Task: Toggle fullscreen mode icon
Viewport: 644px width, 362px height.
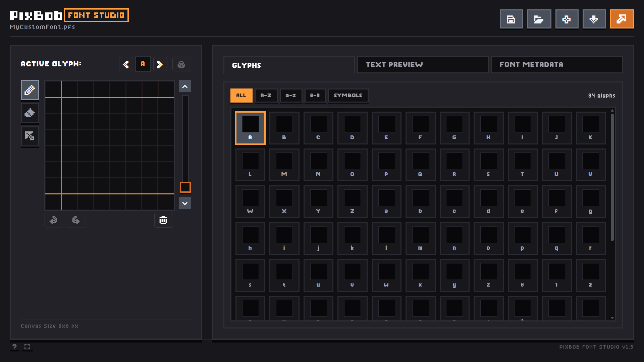Action: [27, 347]
